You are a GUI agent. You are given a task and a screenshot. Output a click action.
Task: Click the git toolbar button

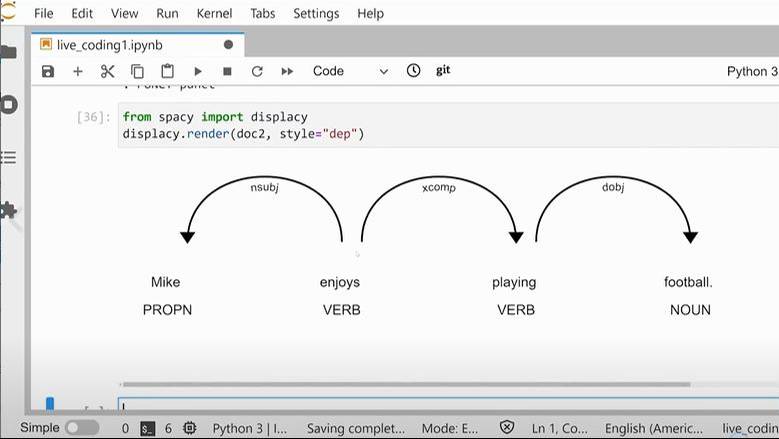(x=443, y=71)
